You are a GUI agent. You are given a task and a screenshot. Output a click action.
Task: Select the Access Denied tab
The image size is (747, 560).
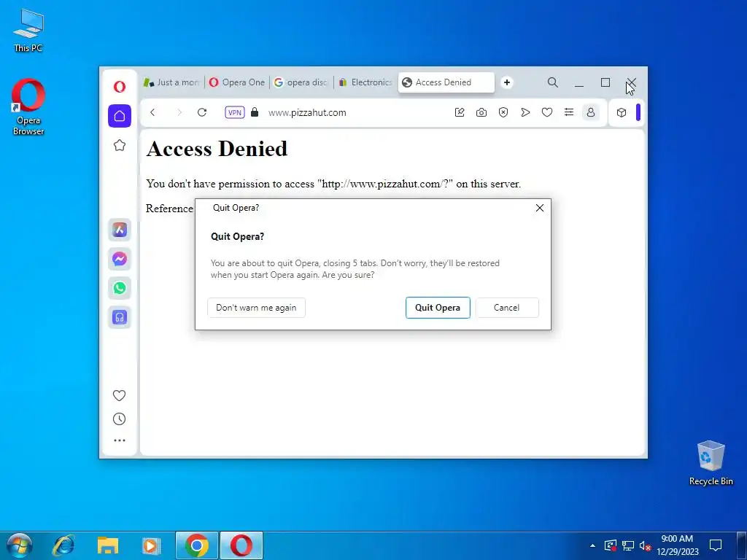pos(446,82)
